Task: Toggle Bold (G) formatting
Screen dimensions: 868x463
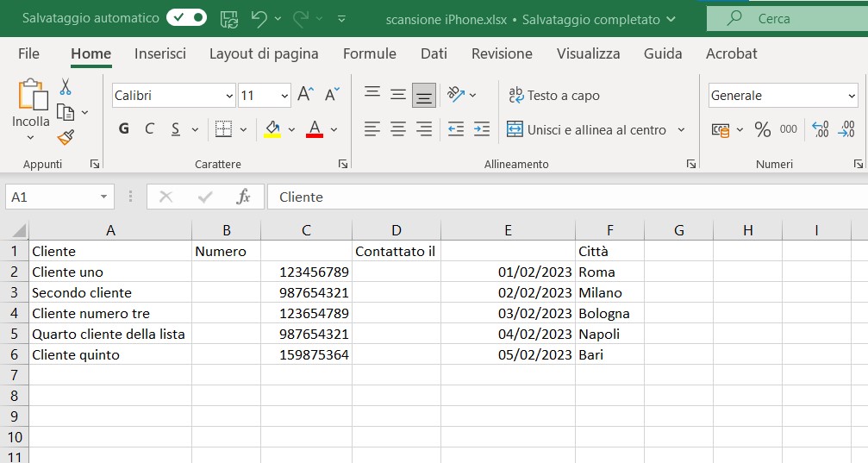Action: [x=124, y=129]
